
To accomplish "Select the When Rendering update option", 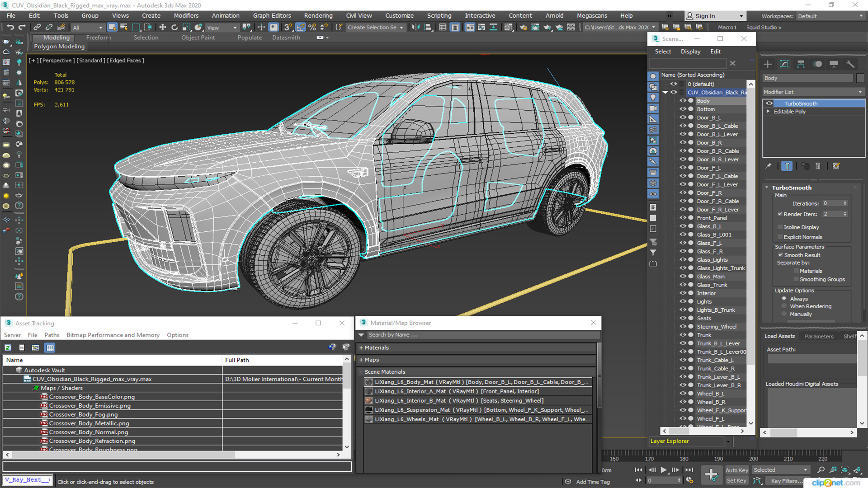I will (784, 306).
